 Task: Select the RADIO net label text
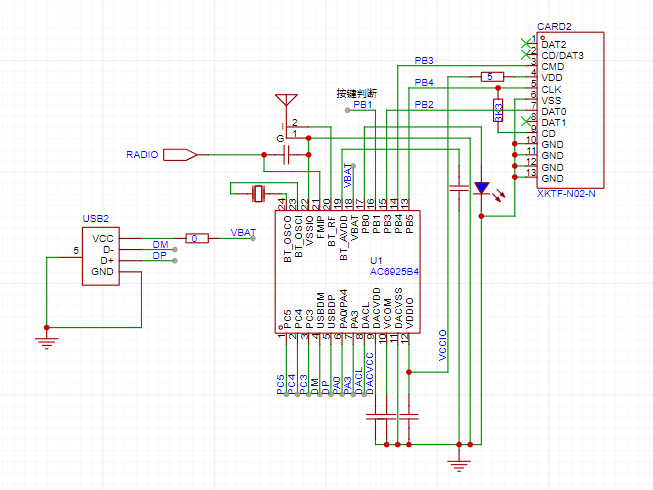[x=142, y=154]
